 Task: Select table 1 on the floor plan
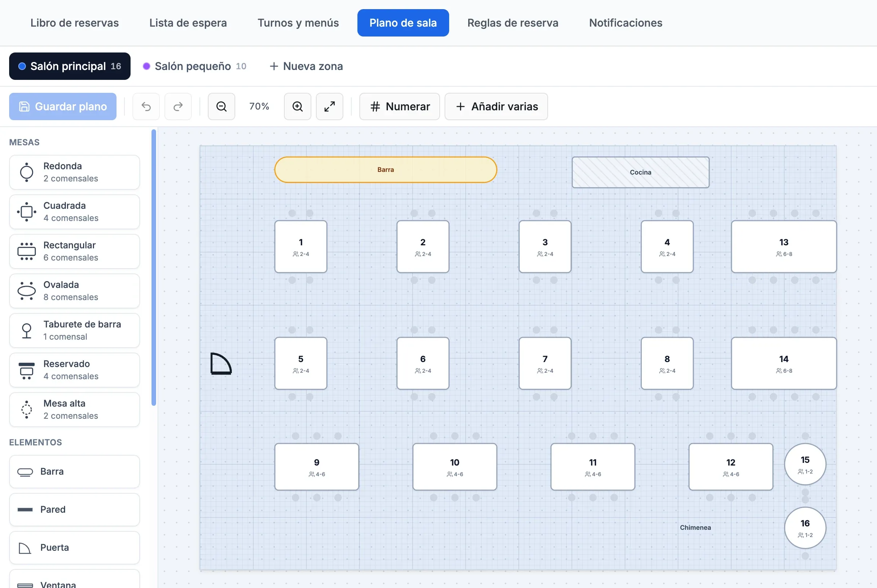[301, 247]
